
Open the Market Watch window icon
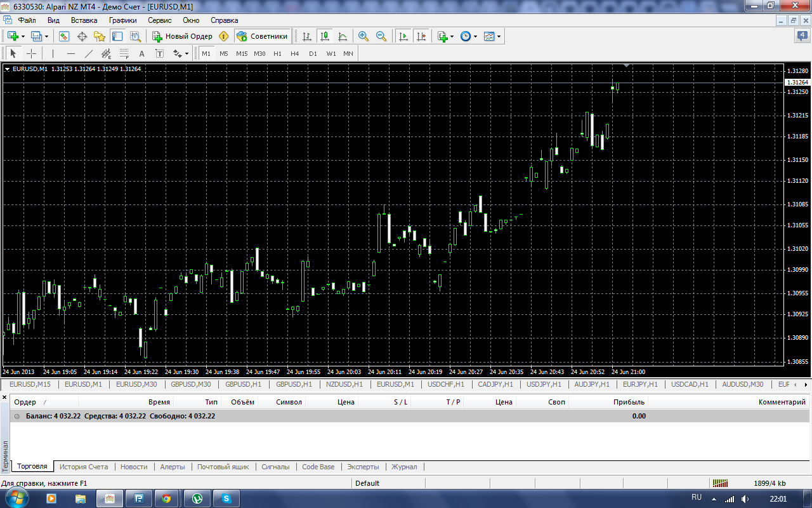64,36
